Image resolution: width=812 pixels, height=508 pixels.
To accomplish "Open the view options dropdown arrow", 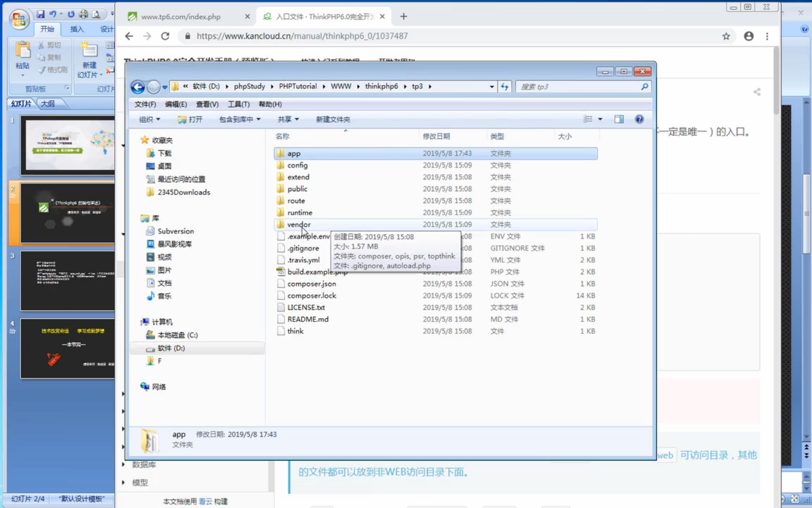I will 600,119.
